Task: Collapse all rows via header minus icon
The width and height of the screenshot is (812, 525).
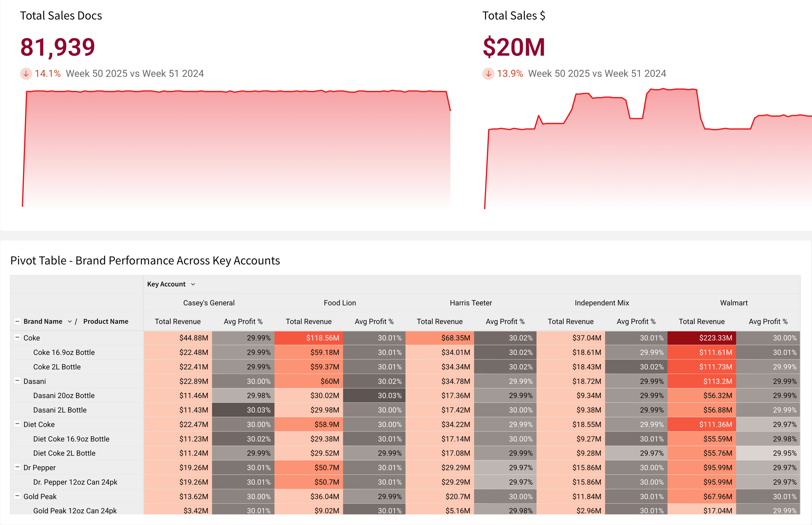Action: [x=17, y=321]
